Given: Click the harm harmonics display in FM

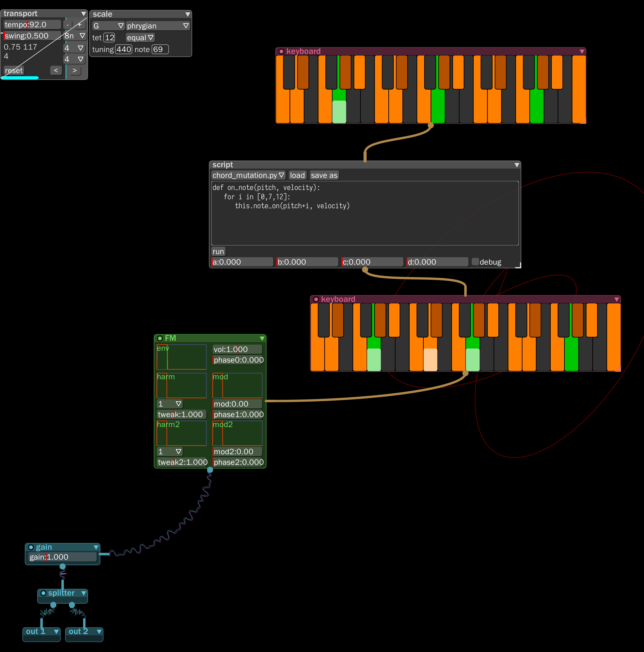Looking at the screenshot, I should coord(181,385).
